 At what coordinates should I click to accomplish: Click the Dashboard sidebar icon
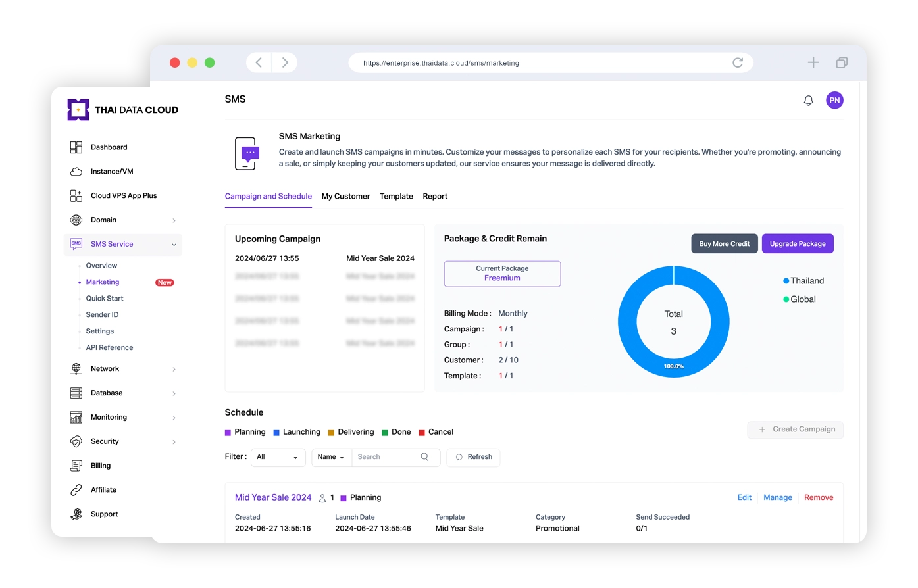pos(76,147)
